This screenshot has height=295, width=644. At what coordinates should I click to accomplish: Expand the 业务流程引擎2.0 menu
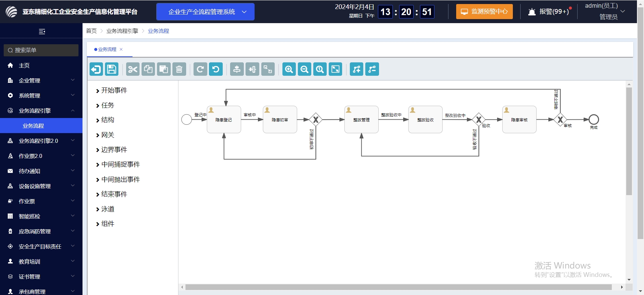point(41,141)
